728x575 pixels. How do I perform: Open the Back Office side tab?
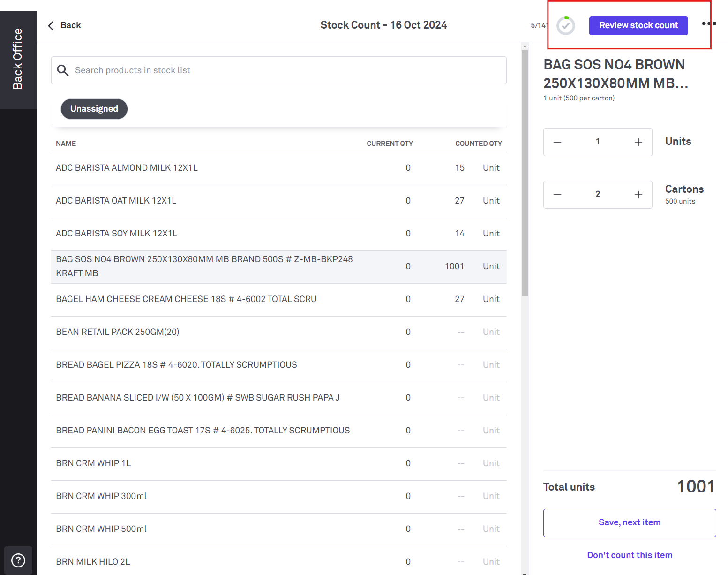pos(18,60)
